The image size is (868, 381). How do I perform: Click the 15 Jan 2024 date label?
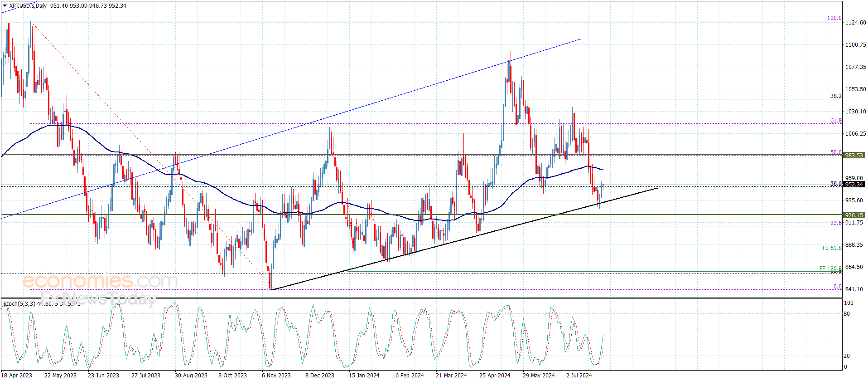click(x=364, y=375)
